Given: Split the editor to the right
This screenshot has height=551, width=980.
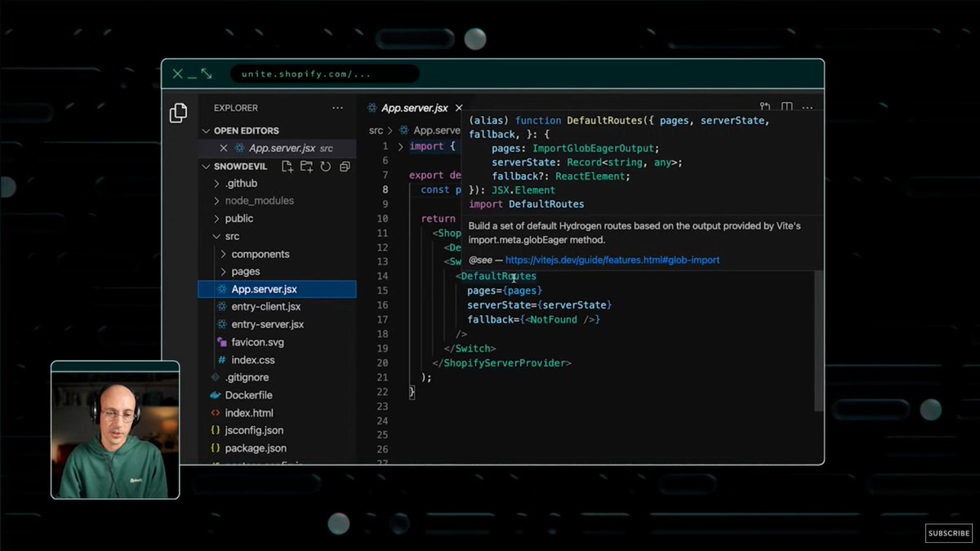Looking at the screenshot, I should click(786, 108).
